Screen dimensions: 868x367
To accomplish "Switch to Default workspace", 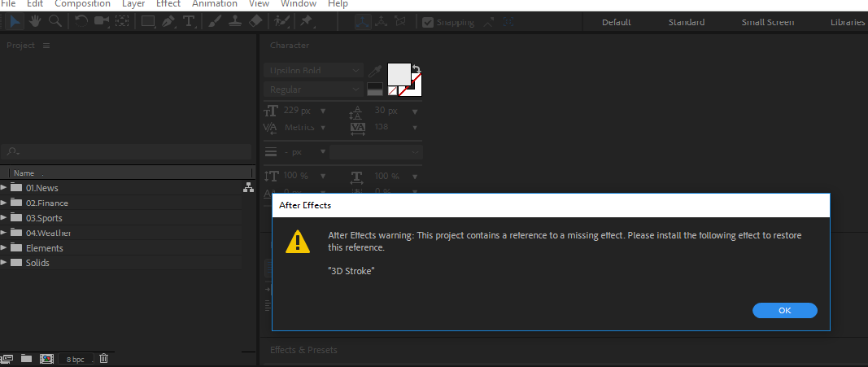I will click(616, 22).
